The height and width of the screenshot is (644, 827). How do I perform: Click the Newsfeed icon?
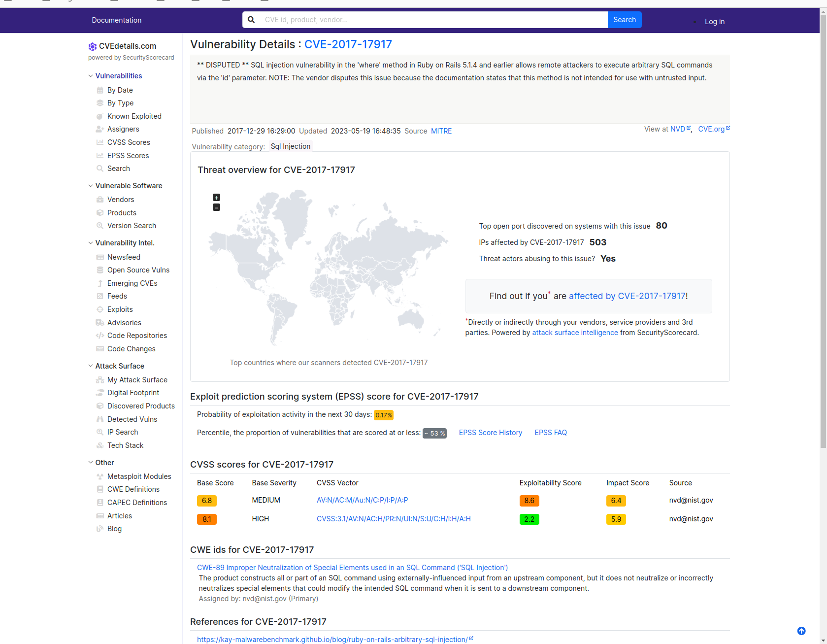coord(100,257)
